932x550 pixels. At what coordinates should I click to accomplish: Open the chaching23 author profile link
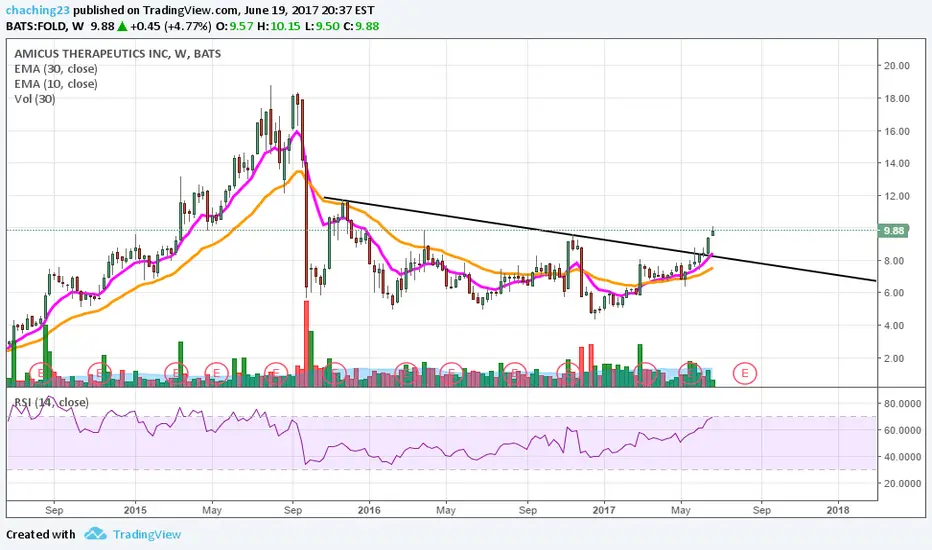38,11
